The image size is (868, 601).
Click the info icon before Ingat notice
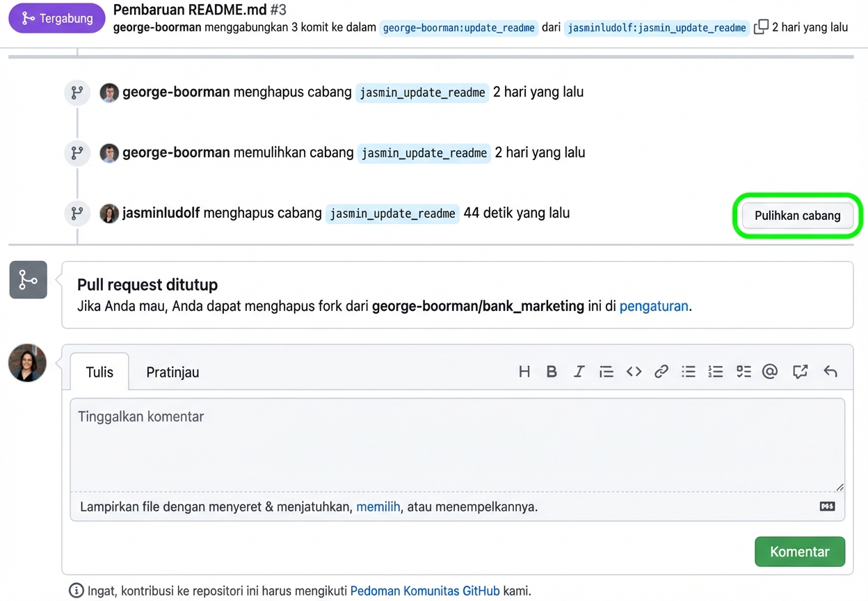click(x=77, y=591)
